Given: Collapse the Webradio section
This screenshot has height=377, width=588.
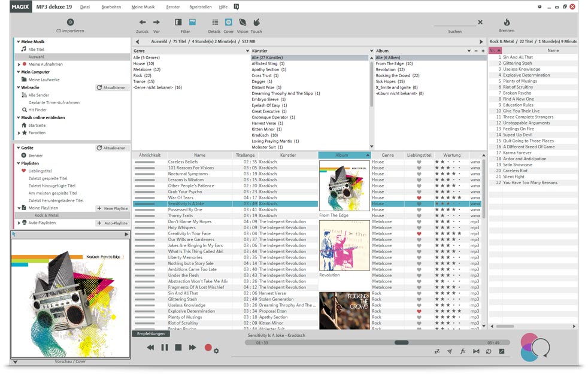Looking at the screenshot, I should coord(18,87).
